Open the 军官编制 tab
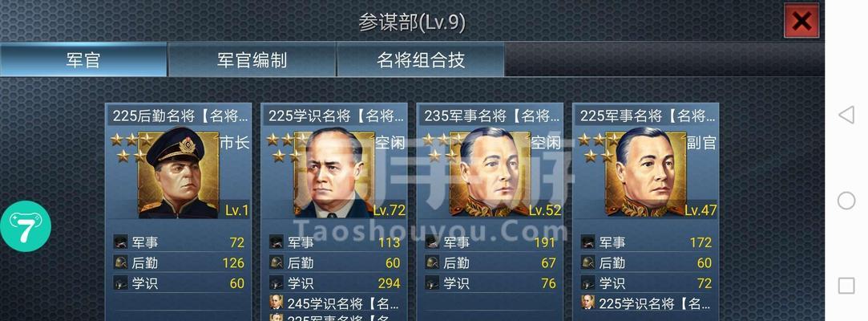This screenshot has width=868, height=321. pos(252,59)
